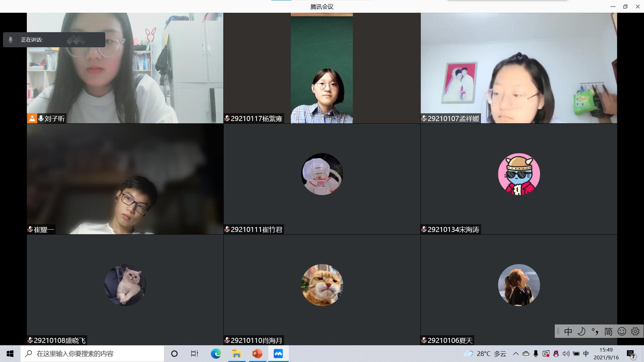Viewport: 644px width, 362px height.
Task: Open PowerPoint from the taskbar
Action: tap(257, 354)
